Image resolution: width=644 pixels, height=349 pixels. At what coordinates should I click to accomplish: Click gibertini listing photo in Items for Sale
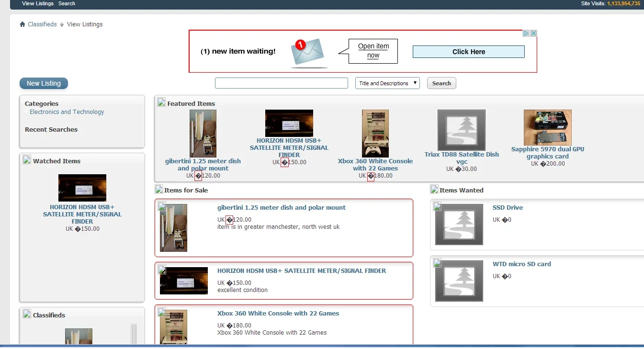[x=173, y=228]
